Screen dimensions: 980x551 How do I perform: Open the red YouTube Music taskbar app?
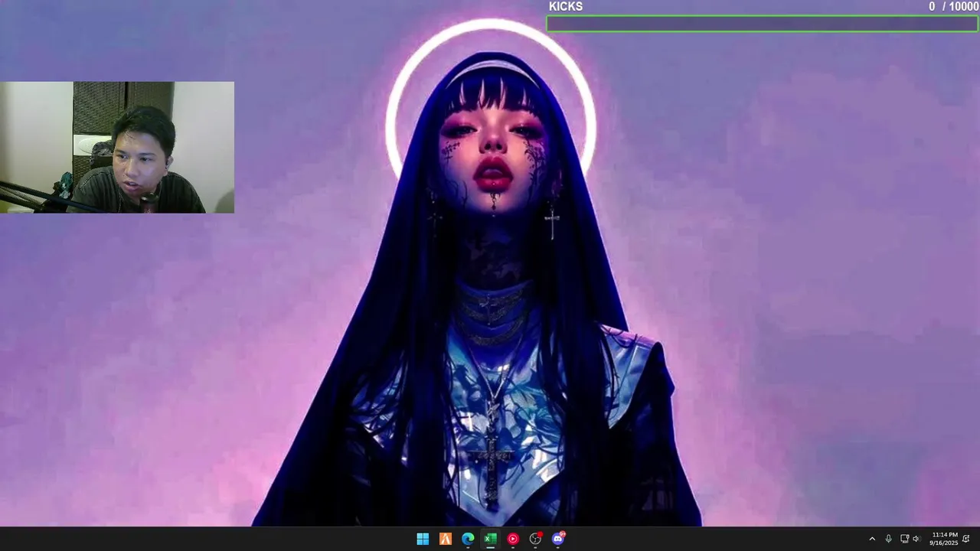coord(513,539)
